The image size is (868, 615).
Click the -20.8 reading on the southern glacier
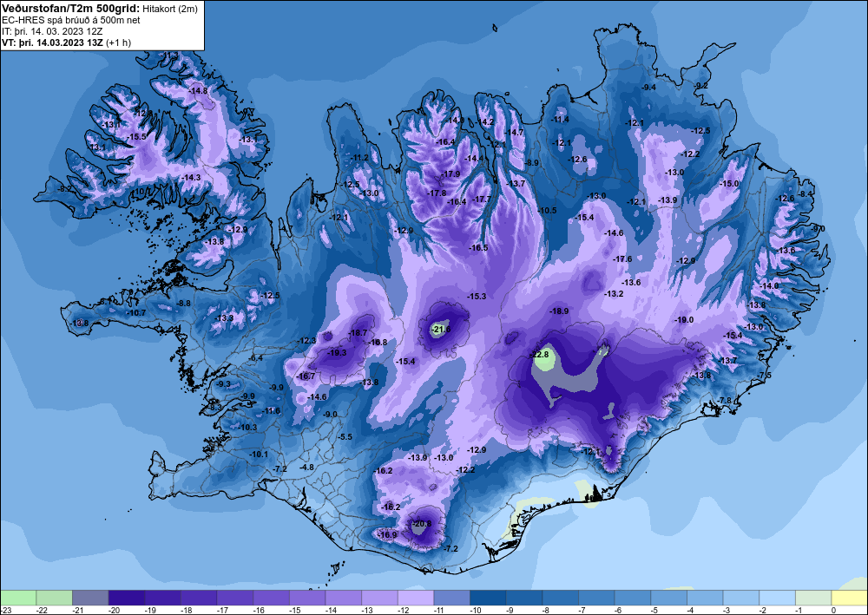(x=422, y=523)
